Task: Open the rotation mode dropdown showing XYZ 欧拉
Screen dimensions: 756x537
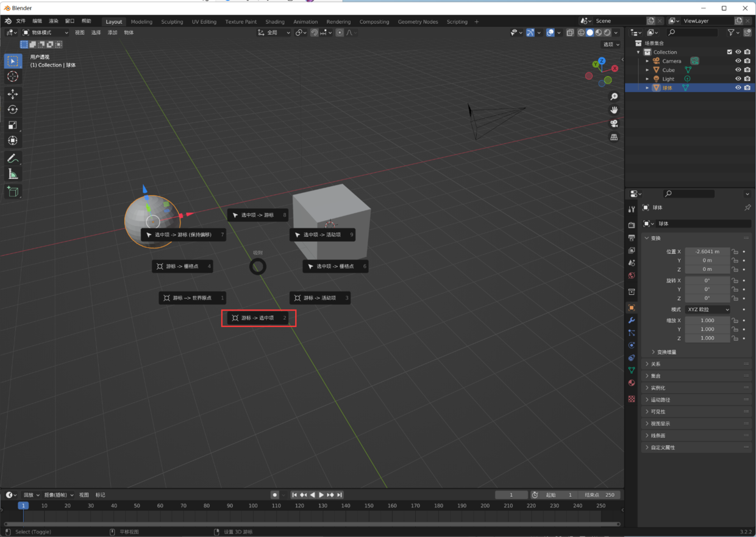Action: [707, 309]
